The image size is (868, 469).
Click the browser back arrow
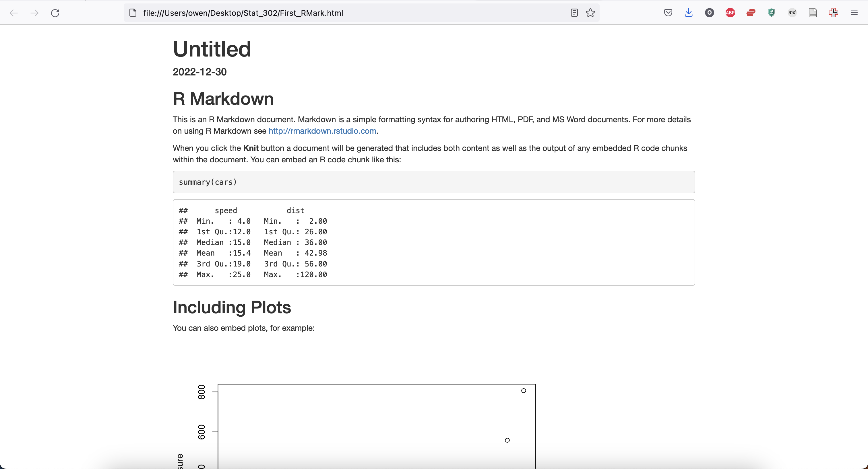[13, 13]
